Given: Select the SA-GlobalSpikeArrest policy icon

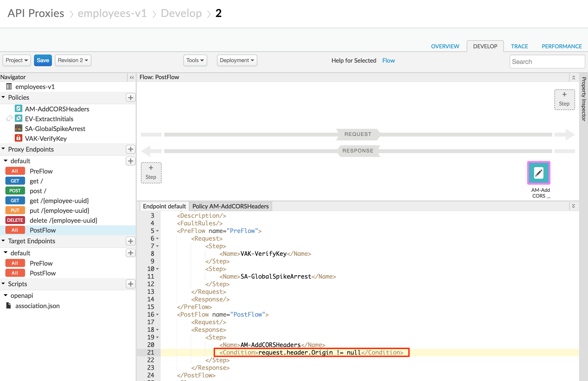Looking at the screenshot, I should coord(18,128).
